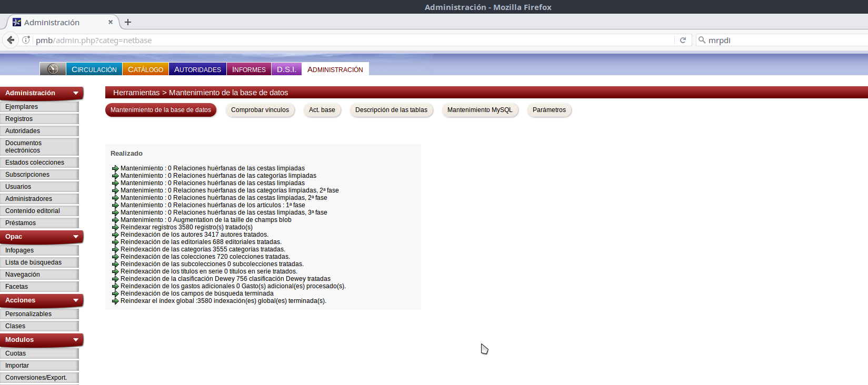
Task: Open the Catálogo module tab
Action: pos(145,69)
